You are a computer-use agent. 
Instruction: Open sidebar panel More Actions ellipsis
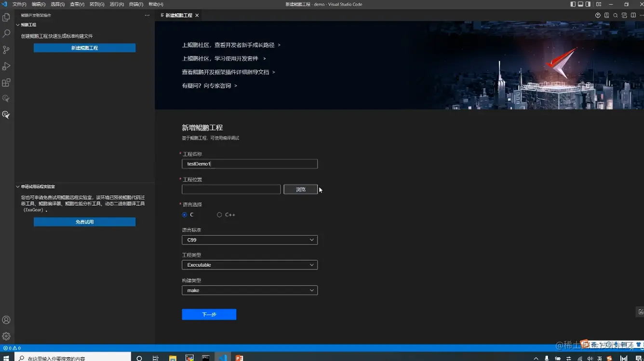[x=147, y=15]
